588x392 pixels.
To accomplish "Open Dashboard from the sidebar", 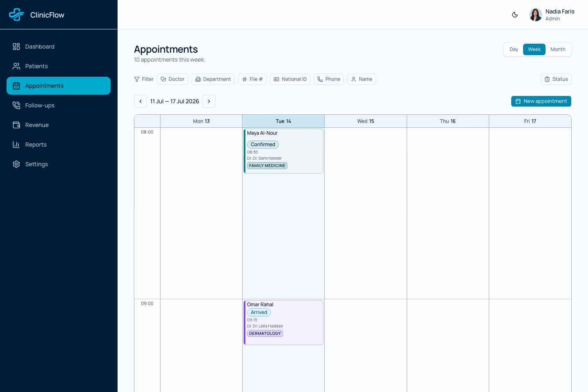I will click(x=58, y=47).
